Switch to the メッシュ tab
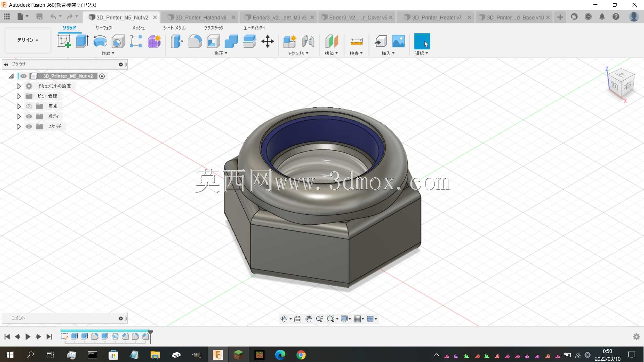 pyautogui.click(x=138, y=28)
